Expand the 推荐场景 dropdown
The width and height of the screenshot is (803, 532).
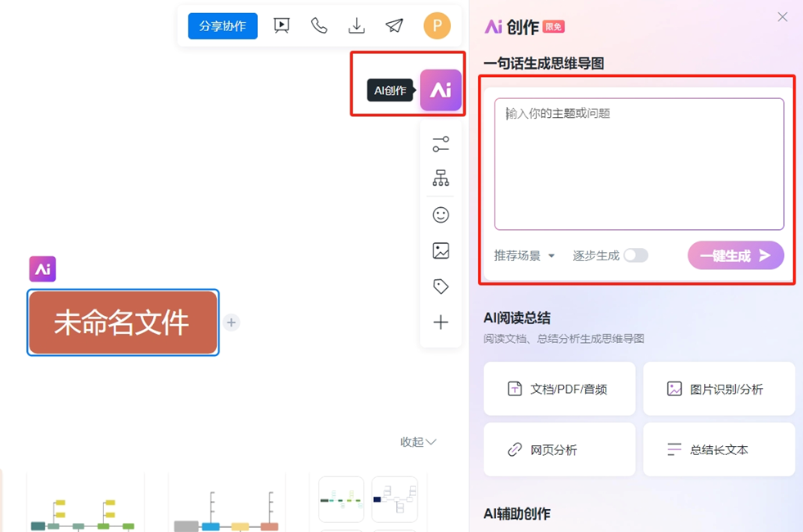(525, 255)
